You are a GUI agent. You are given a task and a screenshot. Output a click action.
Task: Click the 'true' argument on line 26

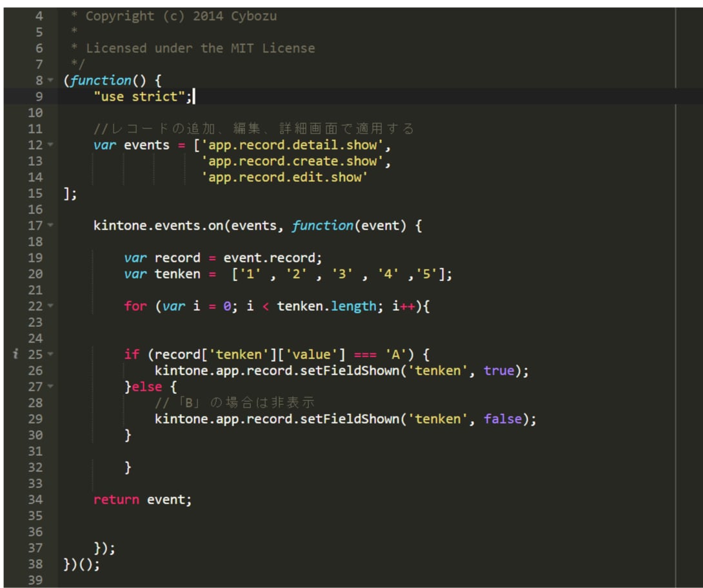(499, 371)
